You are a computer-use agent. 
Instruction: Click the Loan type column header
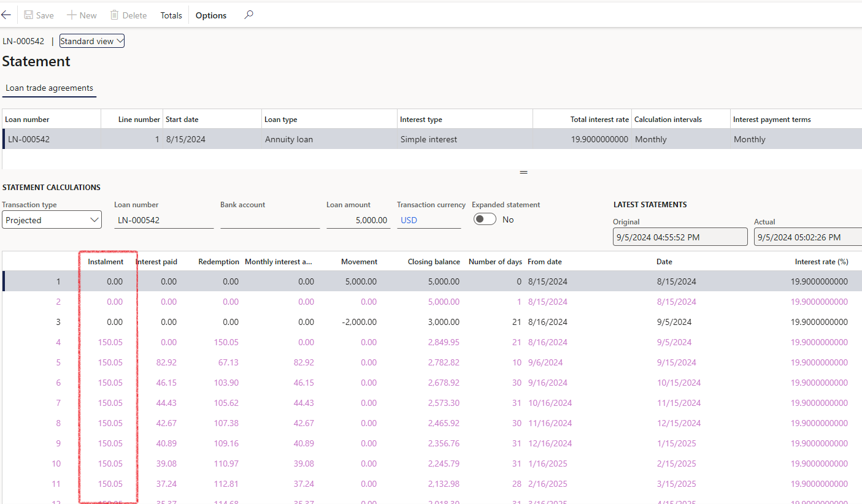click(x=329, y=120)
